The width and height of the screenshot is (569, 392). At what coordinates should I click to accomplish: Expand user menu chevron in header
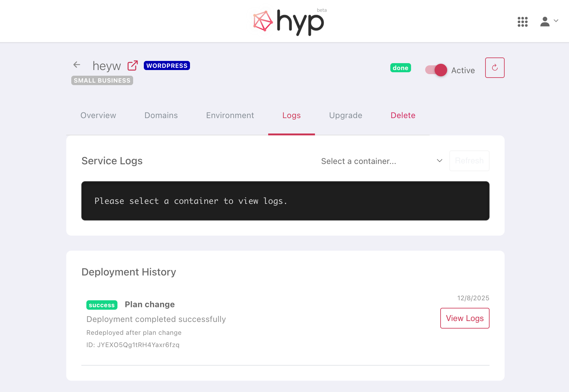click(x=556, y=21)
